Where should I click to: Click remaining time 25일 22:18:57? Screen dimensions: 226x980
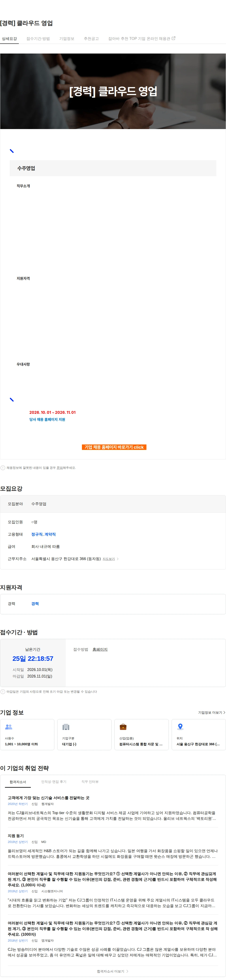coord(33,658)
